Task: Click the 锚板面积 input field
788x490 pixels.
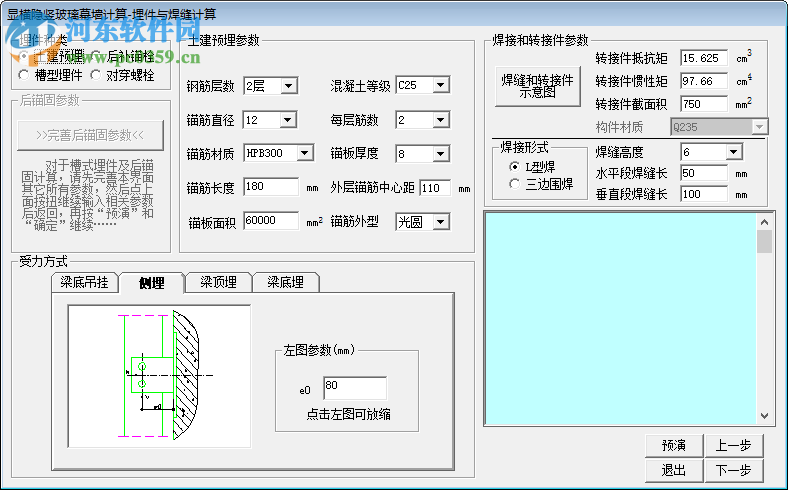Action: pyautogui.click(x=271, y=221)
